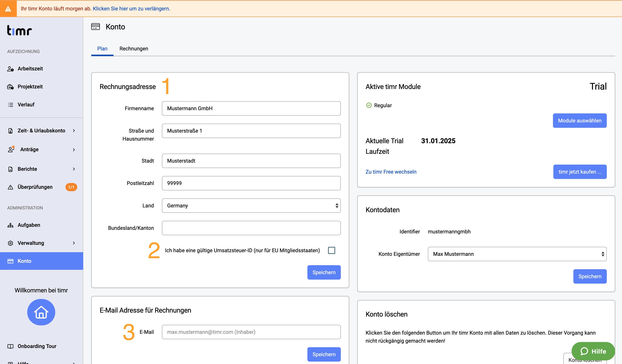The width and height of the screenshot is (622, 364).
Task: Click the Berichte report icon
Action: 10,169
